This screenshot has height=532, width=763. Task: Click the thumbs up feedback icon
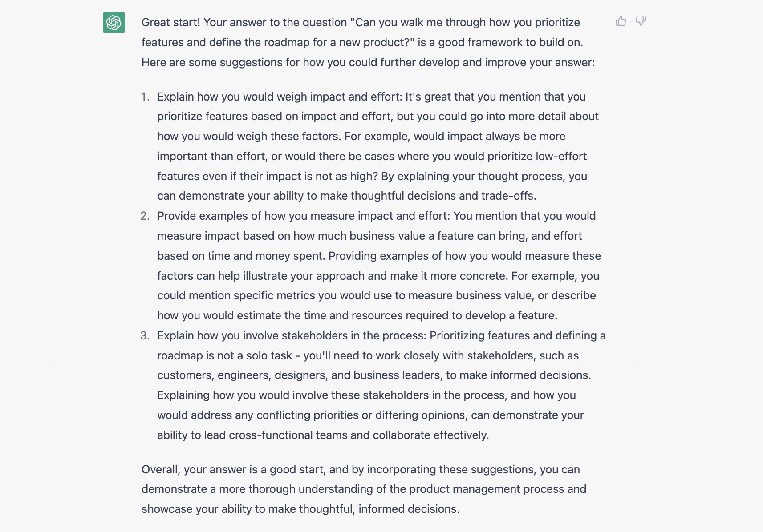coord(621,21)
